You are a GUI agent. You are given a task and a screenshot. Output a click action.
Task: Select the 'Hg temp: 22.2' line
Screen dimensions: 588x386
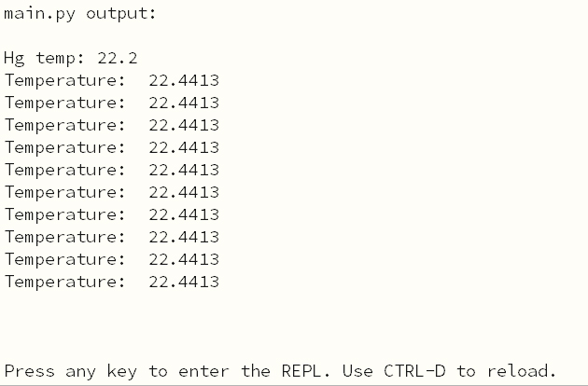71,59
